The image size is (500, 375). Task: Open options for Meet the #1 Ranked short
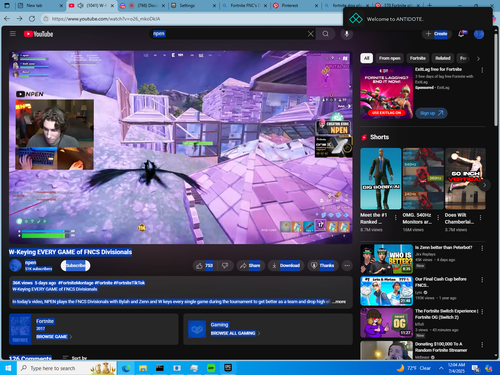point(396,218)
